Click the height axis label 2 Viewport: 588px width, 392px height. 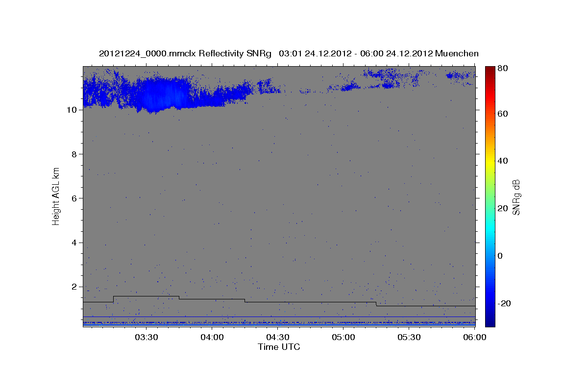coord(74,287)
